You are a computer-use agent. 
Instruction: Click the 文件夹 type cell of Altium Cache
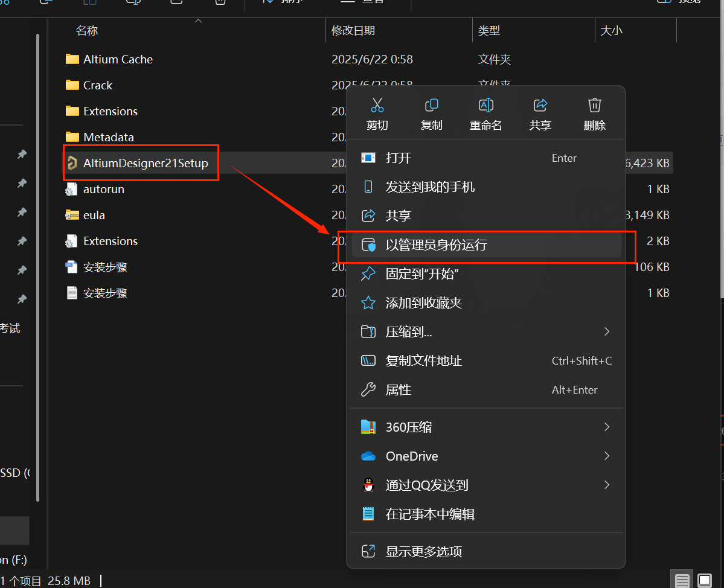click(x=494, y=59)
